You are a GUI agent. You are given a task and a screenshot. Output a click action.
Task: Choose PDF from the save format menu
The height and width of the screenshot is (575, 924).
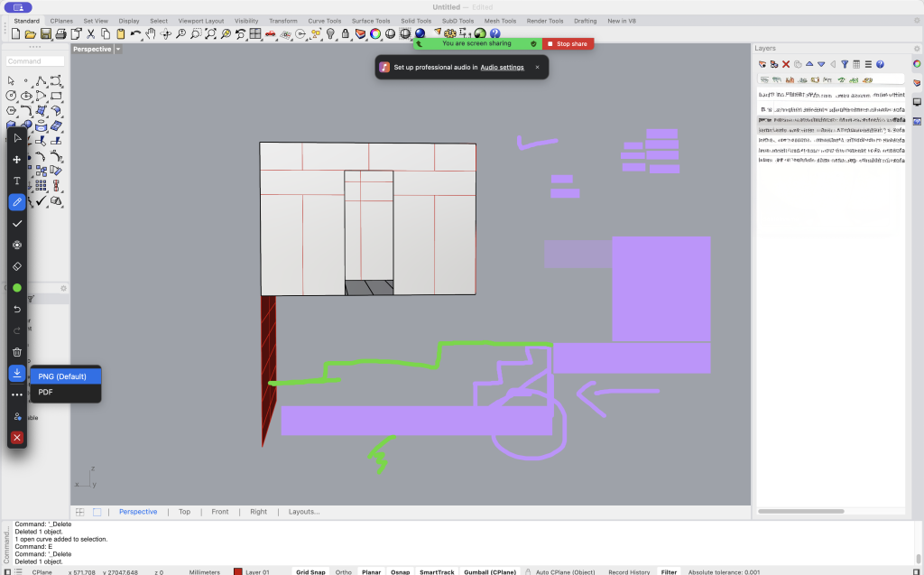pos(46,393)
